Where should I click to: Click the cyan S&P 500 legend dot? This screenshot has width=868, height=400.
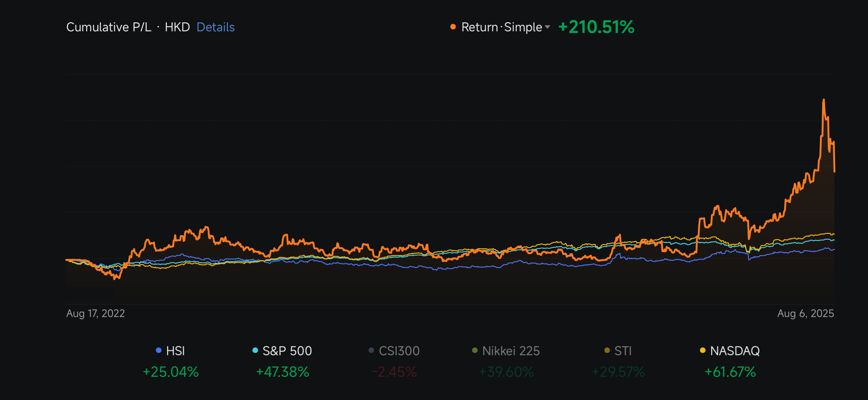(x=255, y=350)
